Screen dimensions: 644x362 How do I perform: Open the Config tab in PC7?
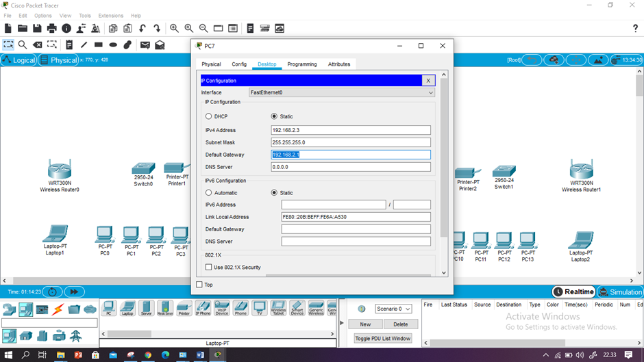click(x=239, y=64)
